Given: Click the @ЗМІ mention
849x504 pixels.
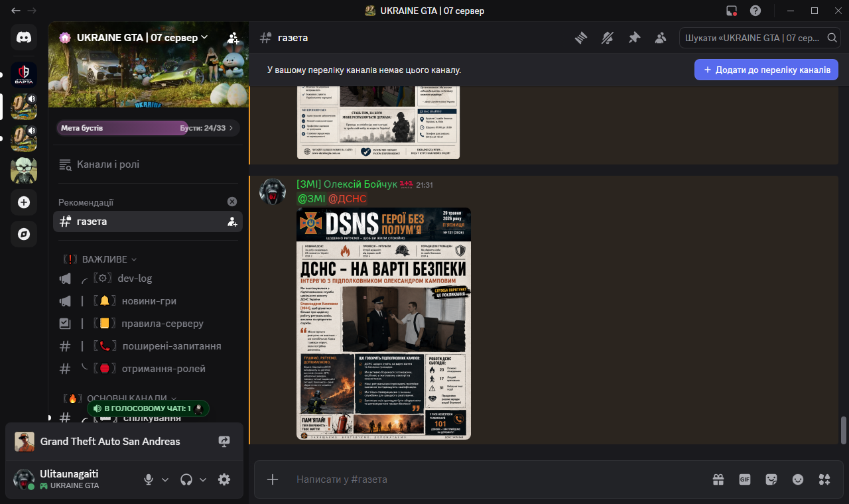Looking at the screenshot, I should [311, 199].
